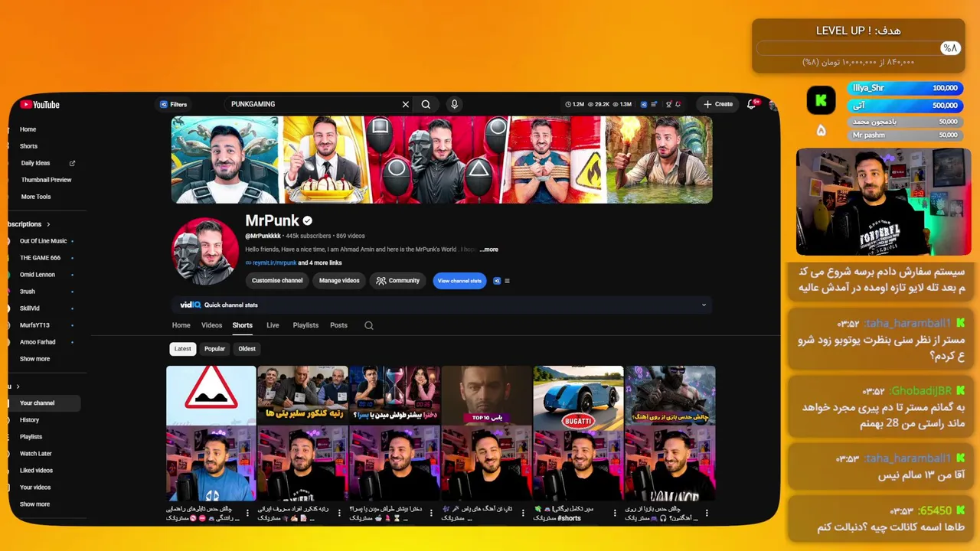Open YouTube notifications bell
980x551 pixels.
[751, 104]
